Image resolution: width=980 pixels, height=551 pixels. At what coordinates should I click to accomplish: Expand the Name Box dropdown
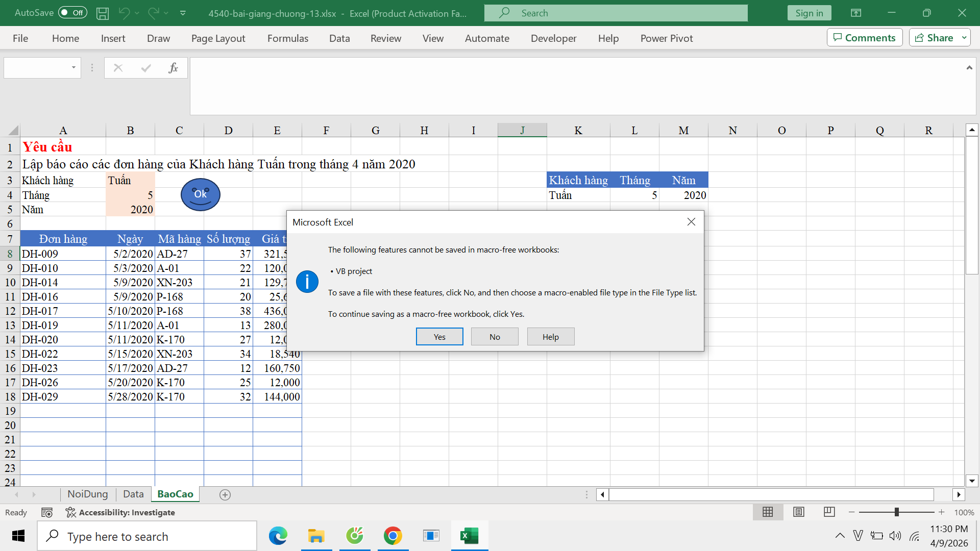[x=73, y=68]
